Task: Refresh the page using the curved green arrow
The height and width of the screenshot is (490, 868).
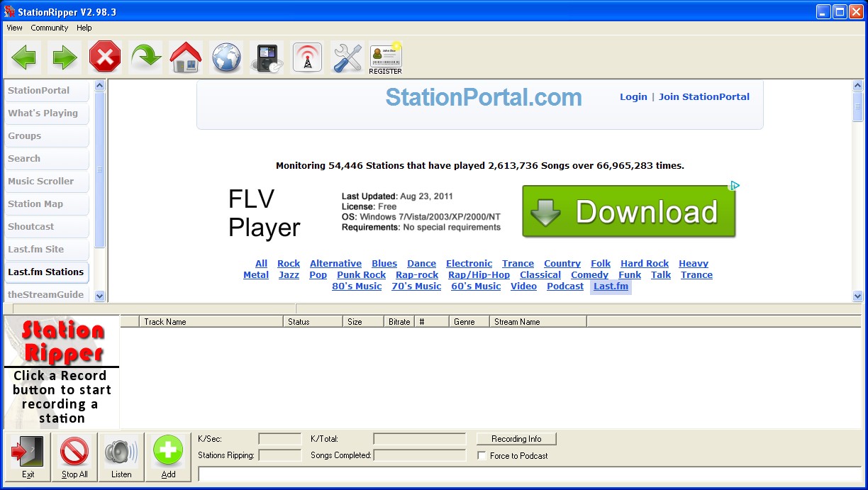Action: [145, 57]
